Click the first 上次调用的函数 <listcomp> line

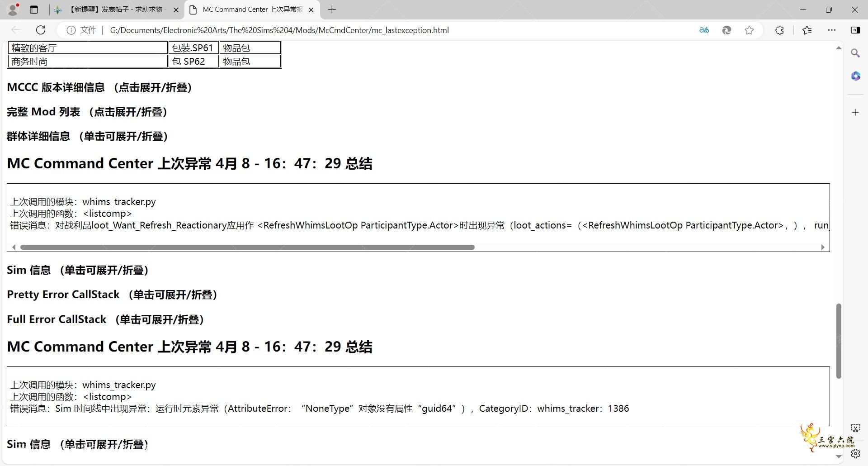point(71,214)
